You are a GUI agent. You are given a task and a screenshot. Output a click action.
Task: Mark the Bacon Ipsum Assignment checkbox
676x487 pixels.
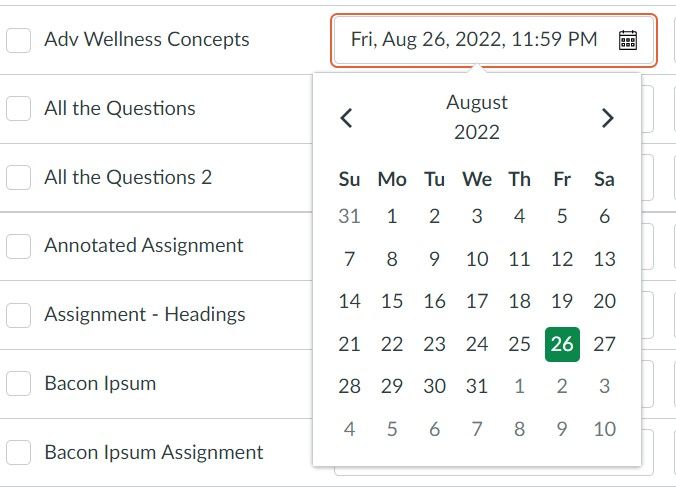tap(19, 452)
